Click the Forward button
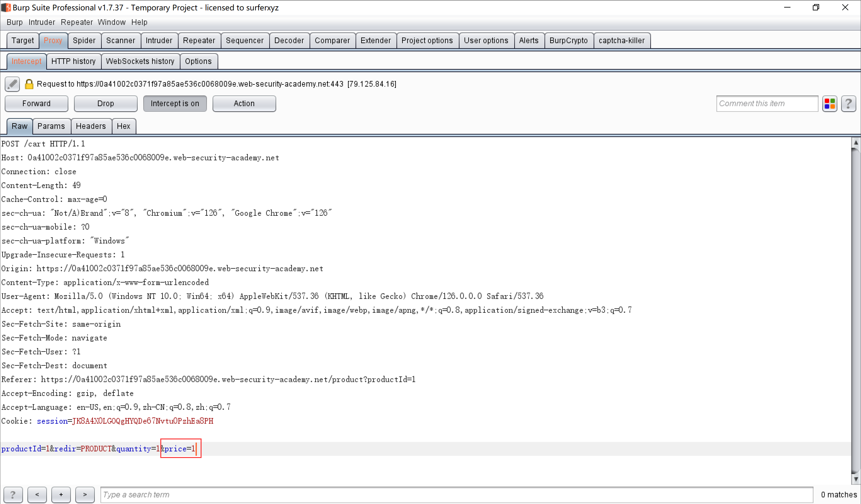This screenshot has height=504, width=861. [x=37, y=103]
